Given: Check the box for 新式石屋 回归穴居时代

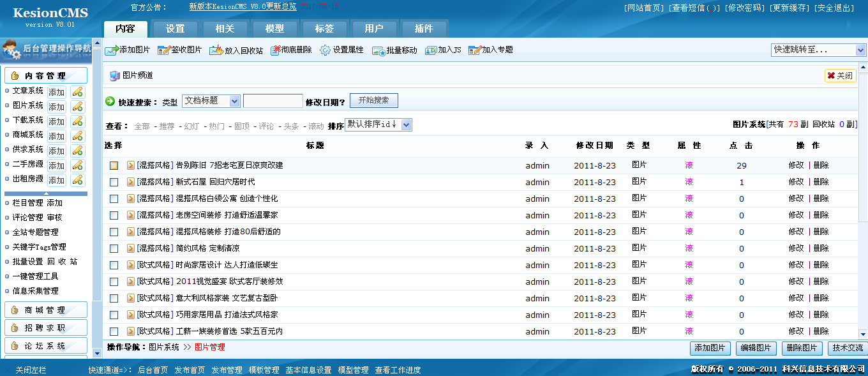Looking at the screenshot, I should pos(114,182).
